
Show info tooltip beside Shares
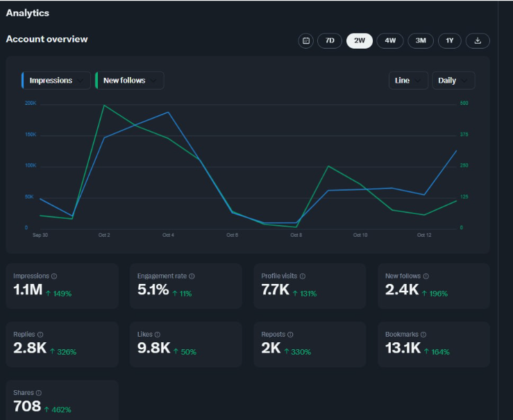pos(39,392)
